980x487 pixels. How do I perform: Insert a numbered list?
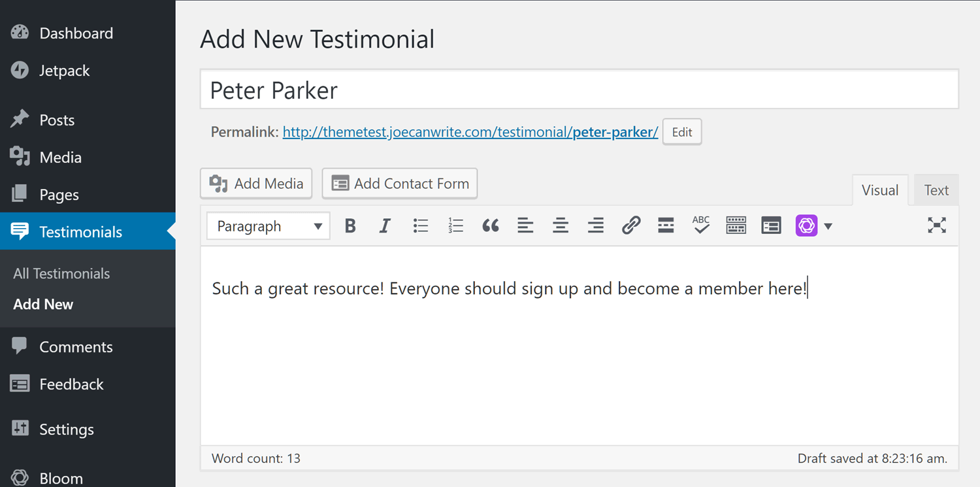455,226
